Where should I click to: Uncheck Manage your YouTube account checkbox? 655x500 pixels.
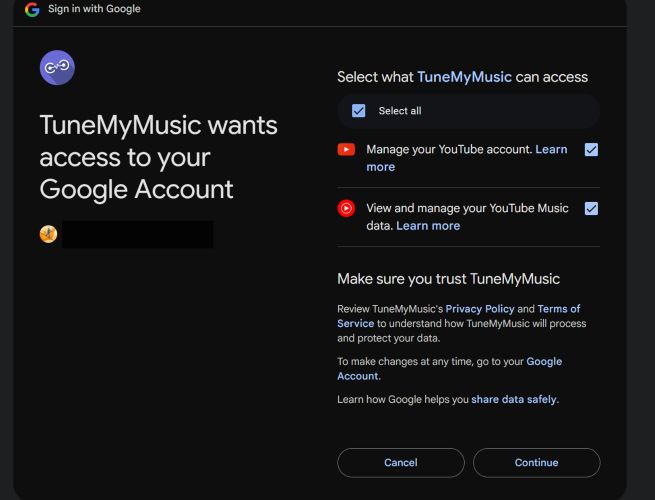tap(591, 150)
